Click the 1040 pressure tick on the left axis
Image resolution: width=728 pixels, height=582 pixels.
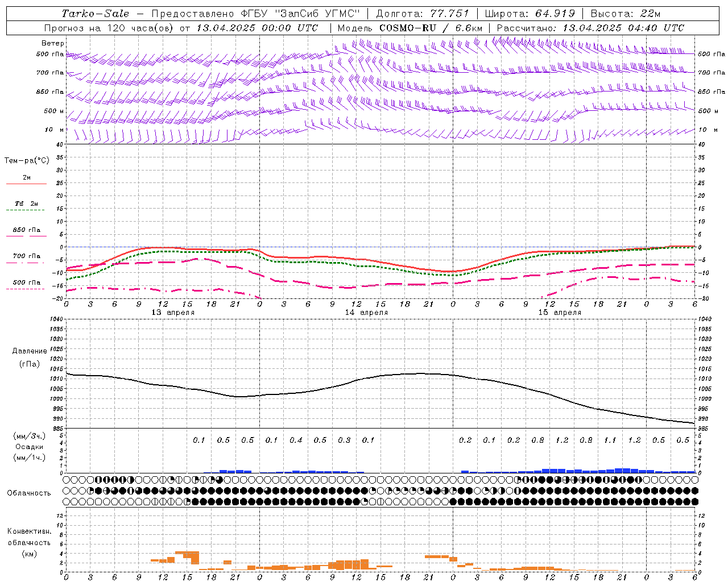click(57, 319)
